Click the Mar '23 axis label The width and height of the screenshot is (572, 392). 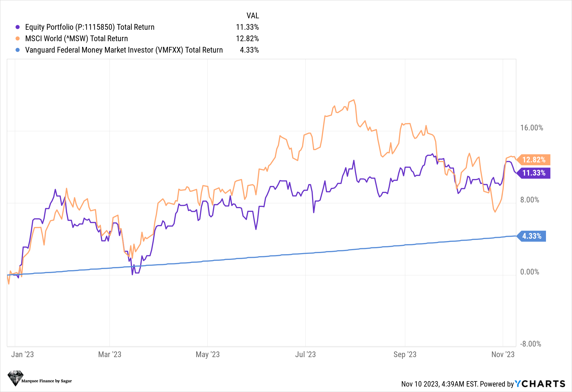[110, 355]
